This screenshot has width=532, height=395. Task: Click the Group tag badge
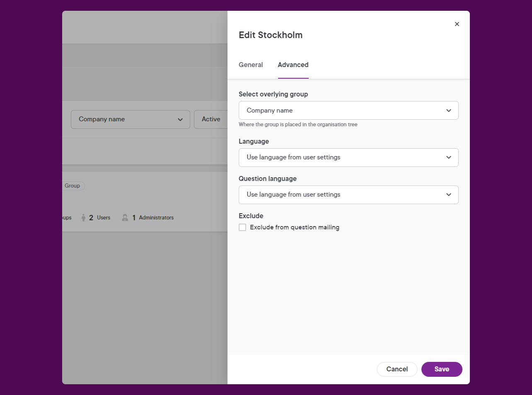pyautogui.click(x=73, y=186)
